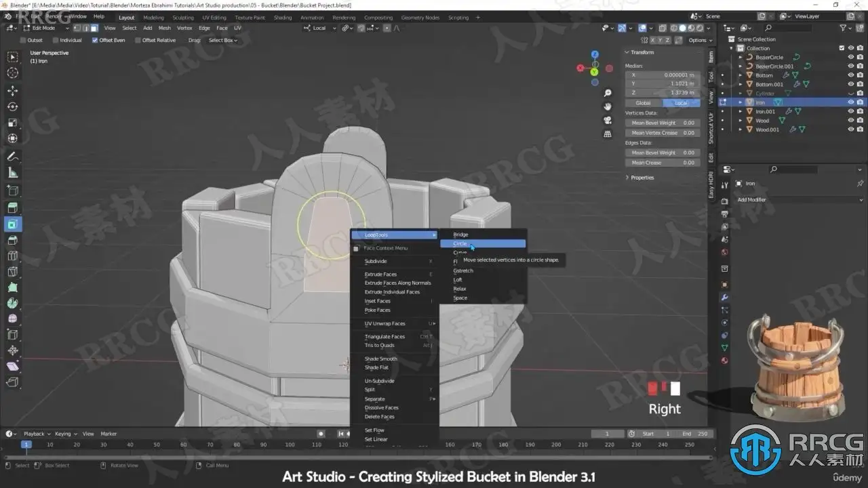Select the Inset Faces tool
Screen dimensions: 868x488
(12, 224)
